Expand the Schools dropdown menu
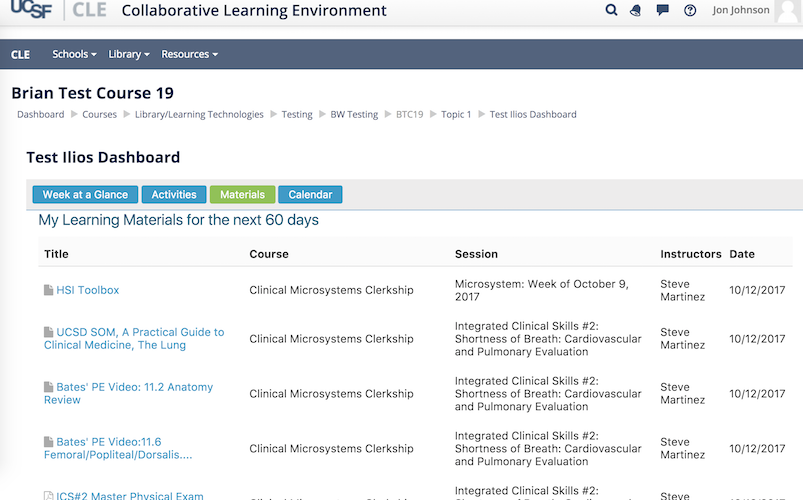 (x=74, y=54)
